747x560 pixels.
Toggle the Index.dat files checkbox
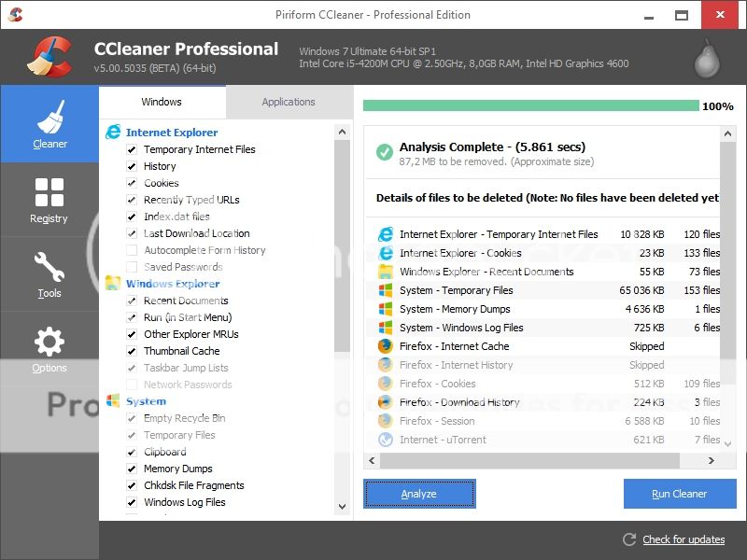132,217
